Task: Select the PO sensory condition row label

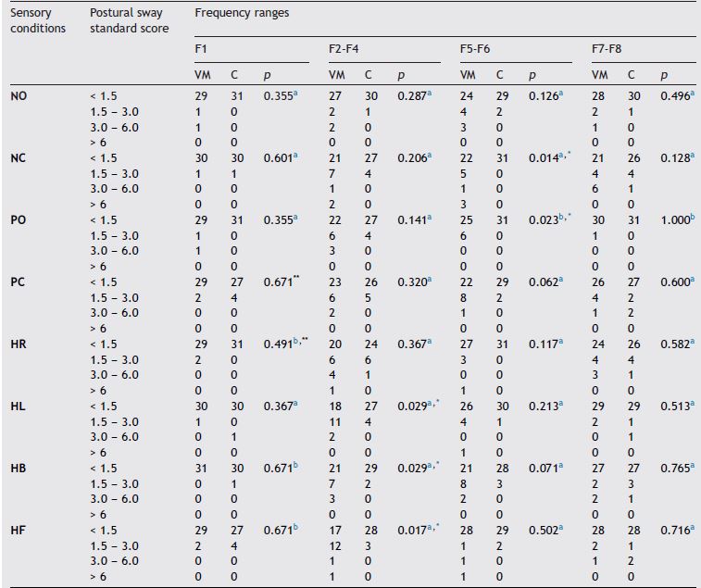Action: click(x=18, y=219)
